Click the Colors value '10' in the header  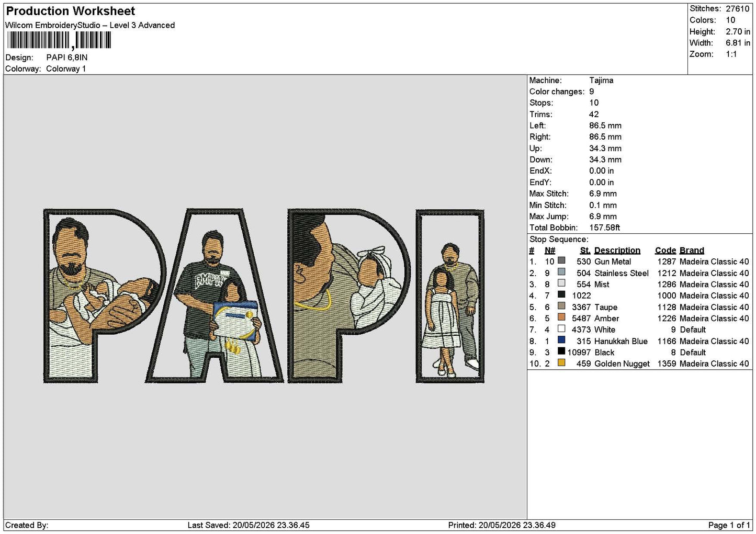click(x=730, y=20)
